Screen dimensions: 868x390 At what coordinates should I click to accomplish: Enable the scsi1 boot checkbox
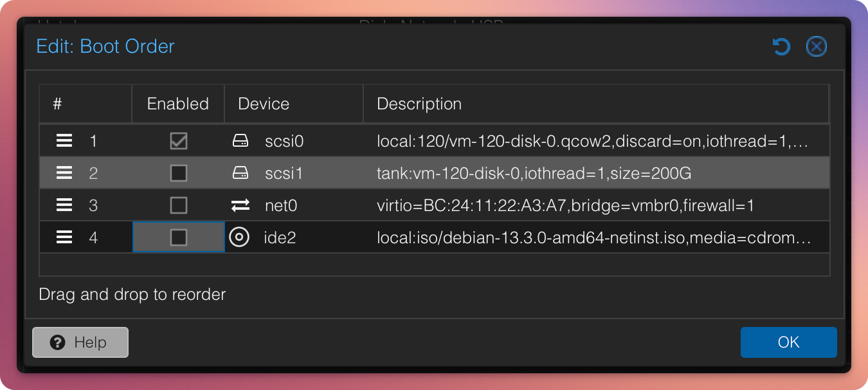click(x=178, y=173)
